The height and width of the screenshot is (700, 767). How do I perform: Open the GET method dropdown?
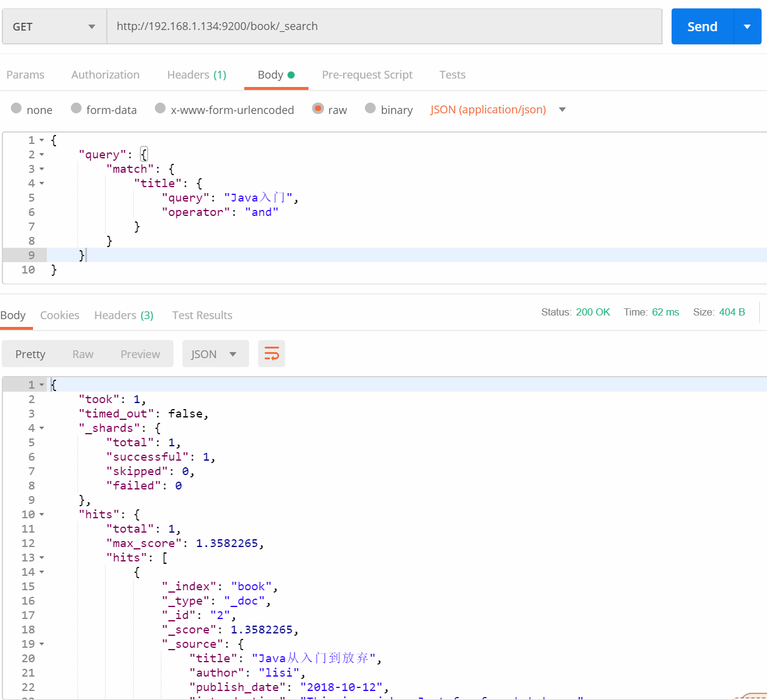(54, 26)
